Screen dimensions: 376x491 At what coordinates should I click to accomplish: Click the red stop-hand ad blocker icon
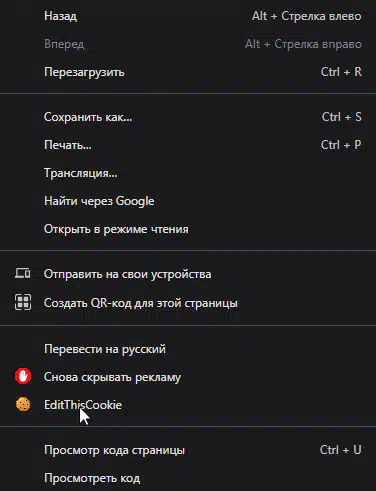point(23,376)
